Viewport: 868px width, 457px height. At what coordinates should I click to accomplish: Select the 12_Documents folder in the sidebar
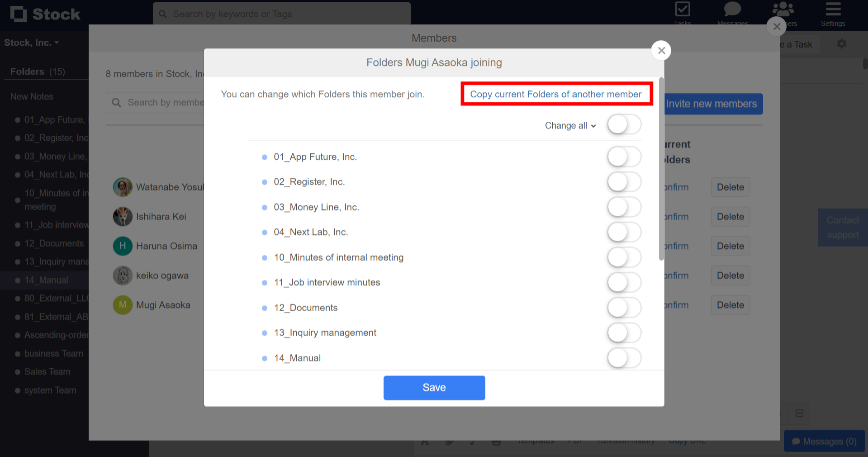54,243
